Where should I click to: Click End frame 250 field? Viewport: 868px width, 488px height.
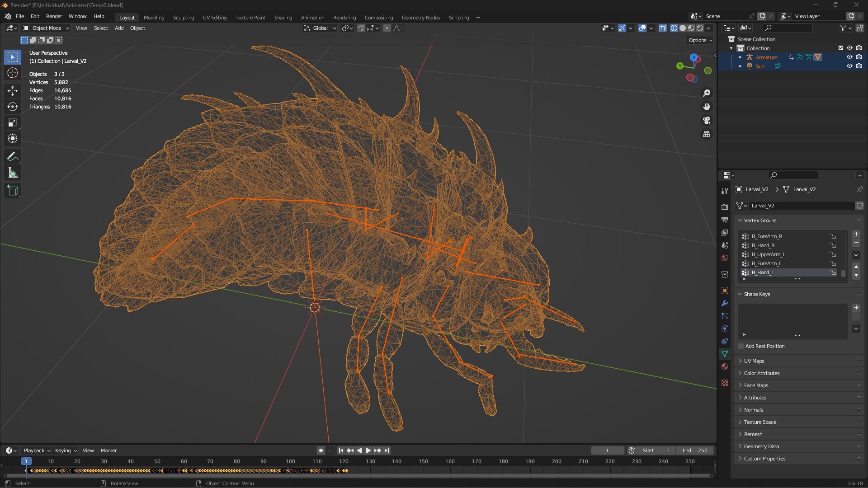coord(695,450)
